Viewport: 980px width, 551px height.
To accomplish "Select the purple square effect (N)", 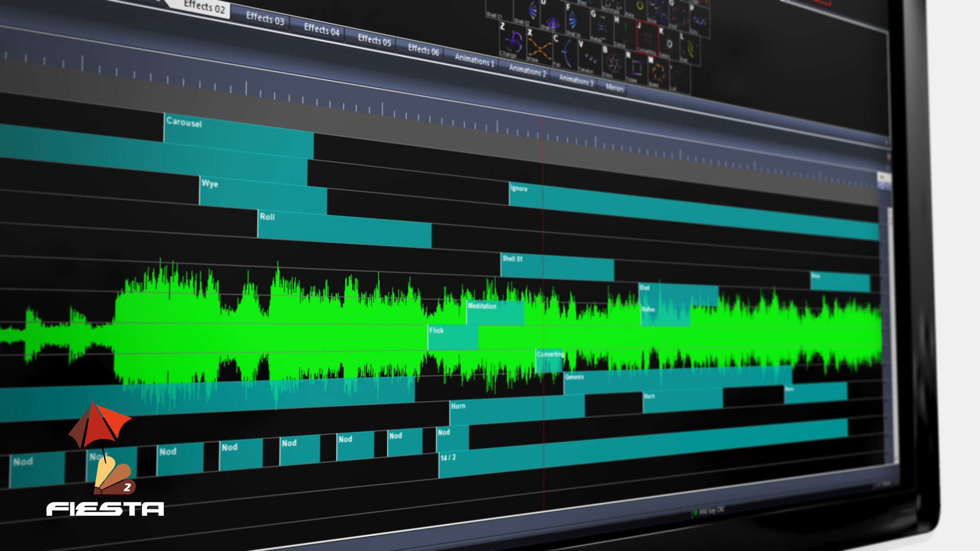I will coord(635,68).
